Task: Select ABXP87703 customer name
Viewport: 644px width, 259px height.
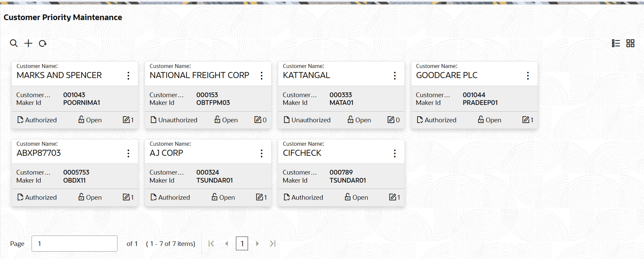Action: coord(39,153)
